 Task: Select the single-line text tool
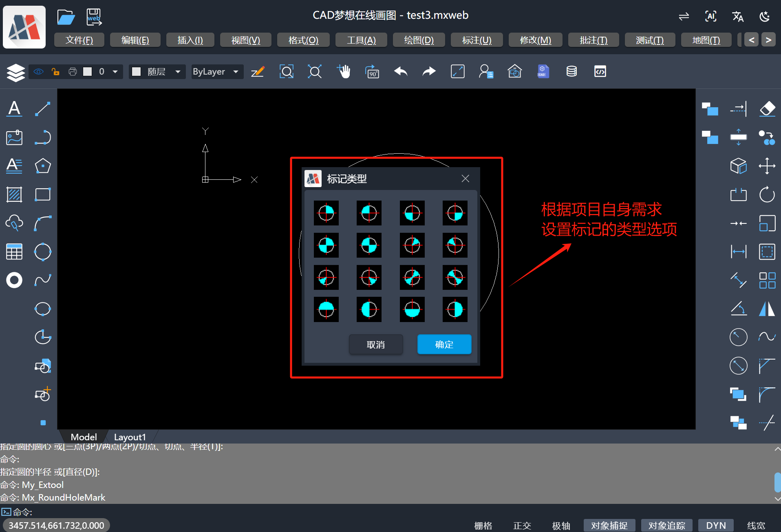[x=14, y=108]
